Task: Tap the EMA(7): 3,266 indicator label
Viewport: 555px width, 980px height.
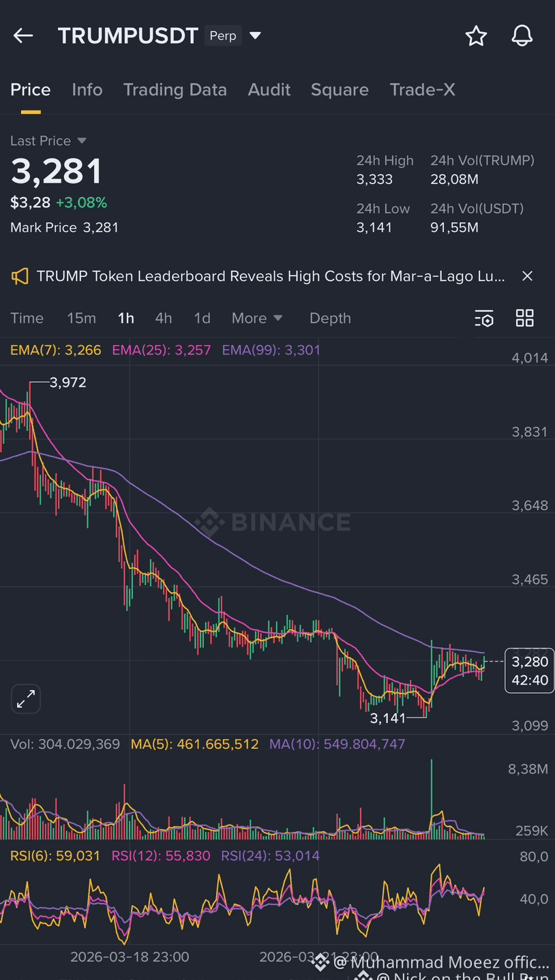Action: 56,351
